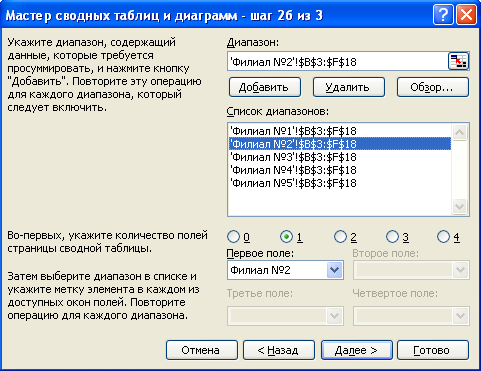Viewport: 481px width, 371px height.
Task: Select radio button for 0 page fields
Action: [x=234, y=237]
